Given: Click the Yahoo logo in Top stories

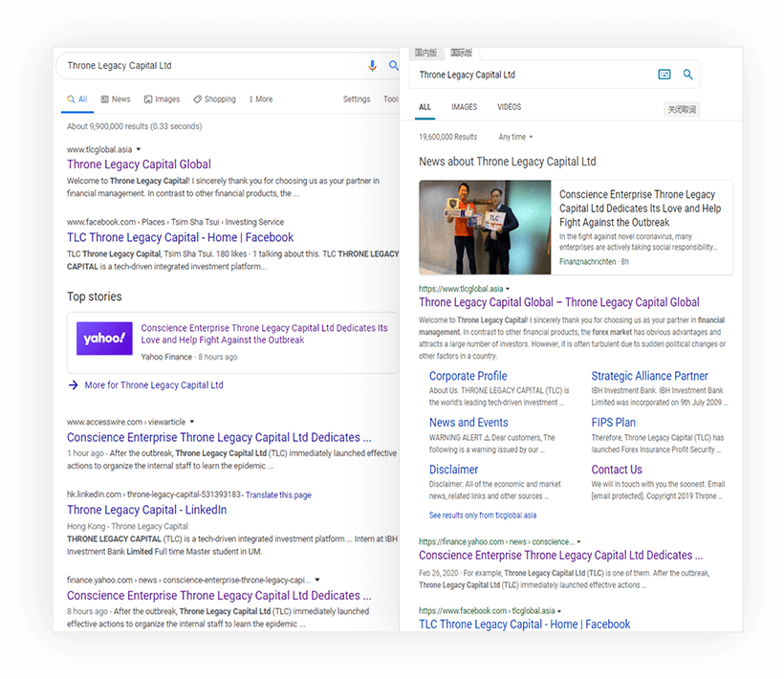Looking at the screenshot, I should tap(104, 339).
